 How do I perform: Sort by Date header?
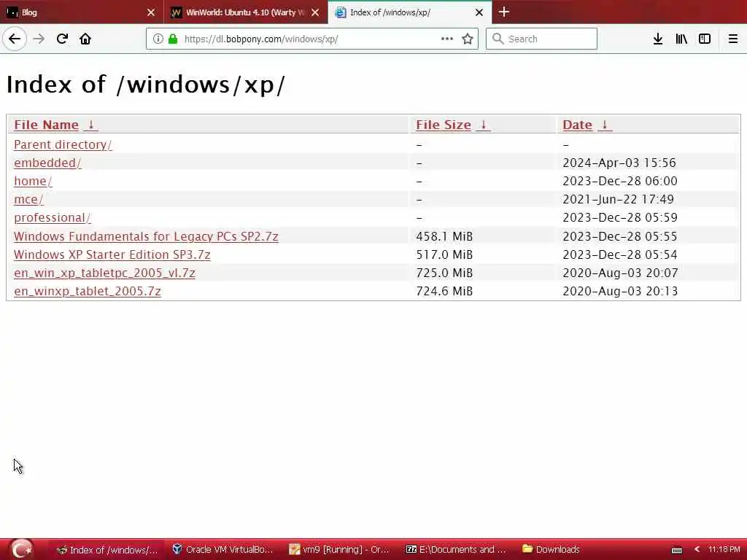tap(578, 125)
